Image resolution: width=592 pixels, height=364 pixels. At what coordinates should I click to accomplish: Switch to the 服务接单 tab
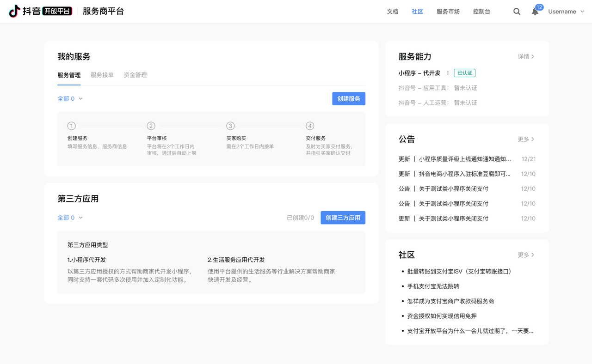(102, 75)
